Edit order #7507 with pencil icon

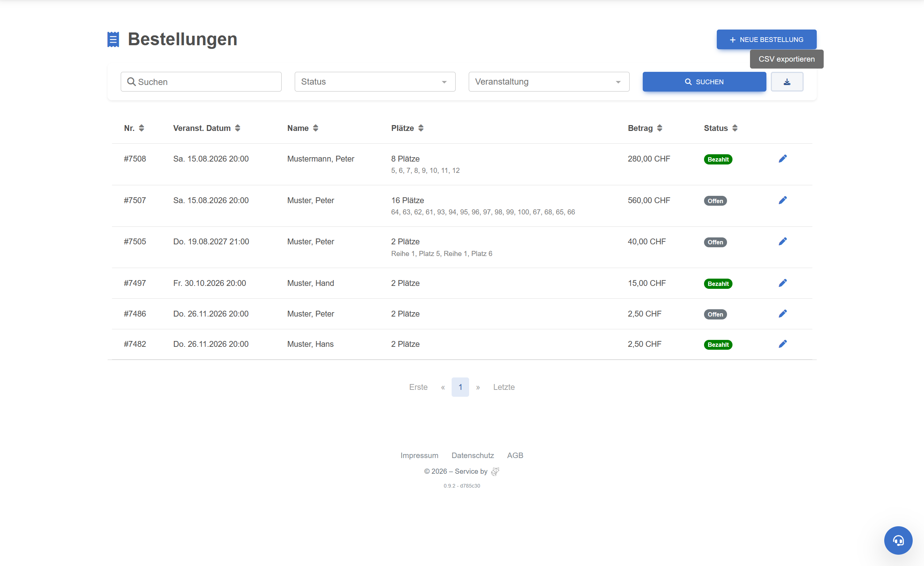point(782,200)
